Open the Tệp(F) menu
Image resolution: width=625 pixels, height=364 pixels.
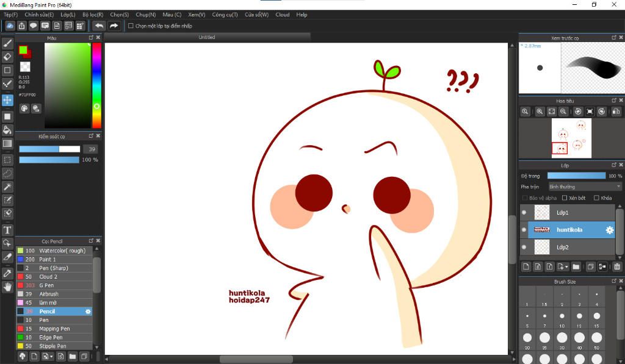tap(11, 15)
